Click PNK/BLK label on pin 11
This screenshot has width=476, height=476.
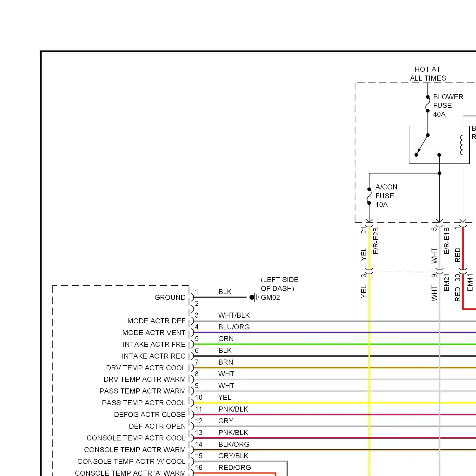point(233,409)
